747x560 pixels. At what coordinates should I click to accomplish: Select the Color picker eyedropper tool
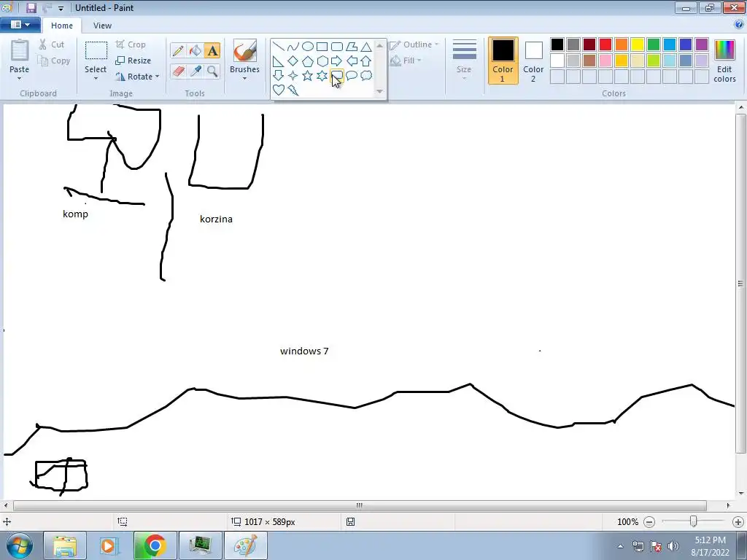click(196, 71)
